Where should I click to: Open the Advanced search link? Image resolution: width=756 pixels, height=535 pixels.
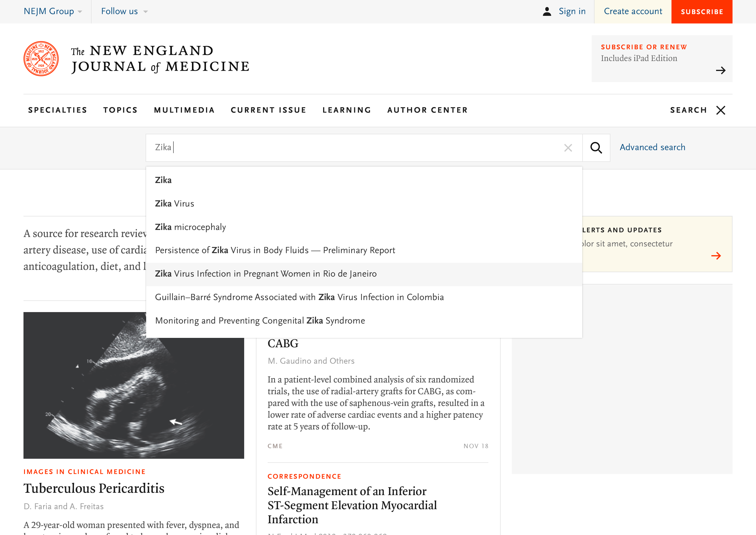coord(652,147)
